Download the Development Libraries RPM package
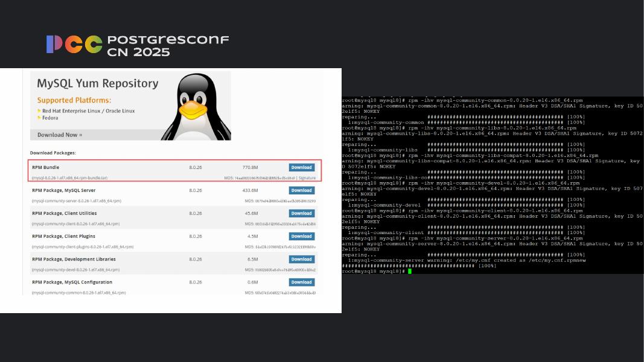The height and width of the screenshot is (362, 644). (301, 259)
